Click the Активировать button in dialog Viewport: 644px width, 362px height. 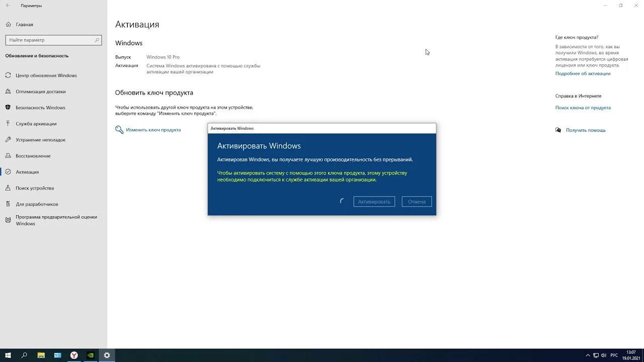point(374,202)
